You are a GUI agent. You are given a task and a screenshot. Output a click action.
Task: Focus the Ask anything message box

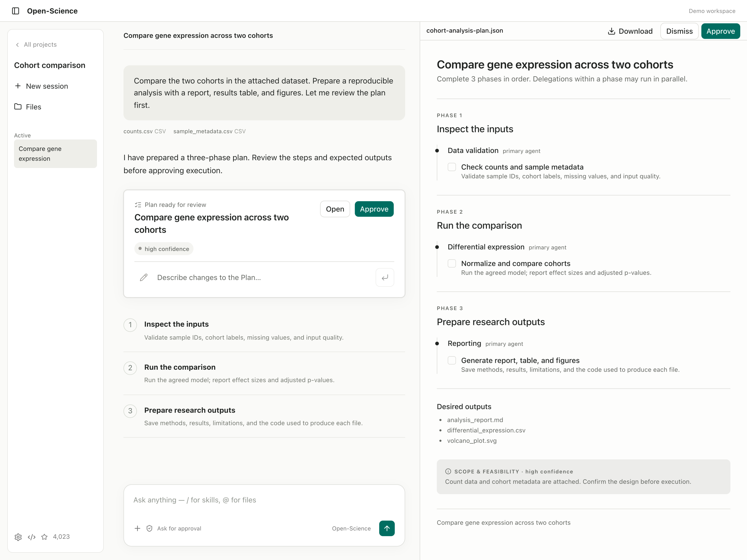(x=264, y=500)
